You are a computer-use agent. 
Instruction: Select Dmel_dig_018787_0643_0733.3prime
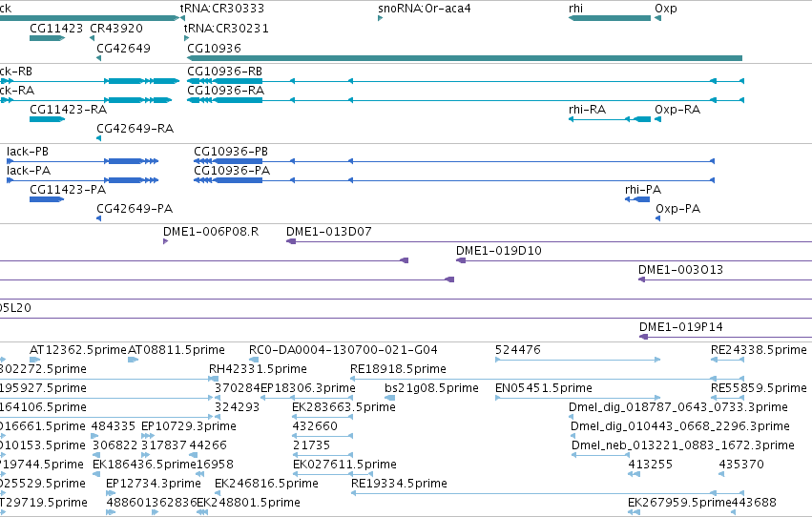[x=572, y=417]
